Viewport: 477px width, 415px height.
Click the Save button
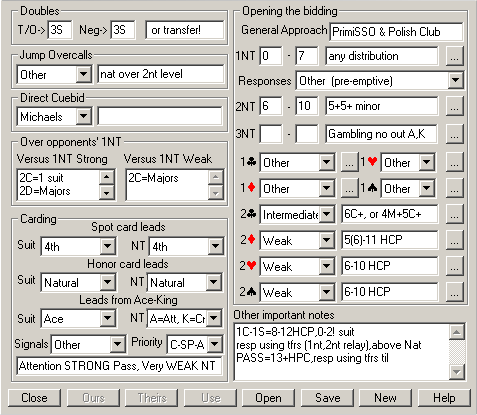327,398
